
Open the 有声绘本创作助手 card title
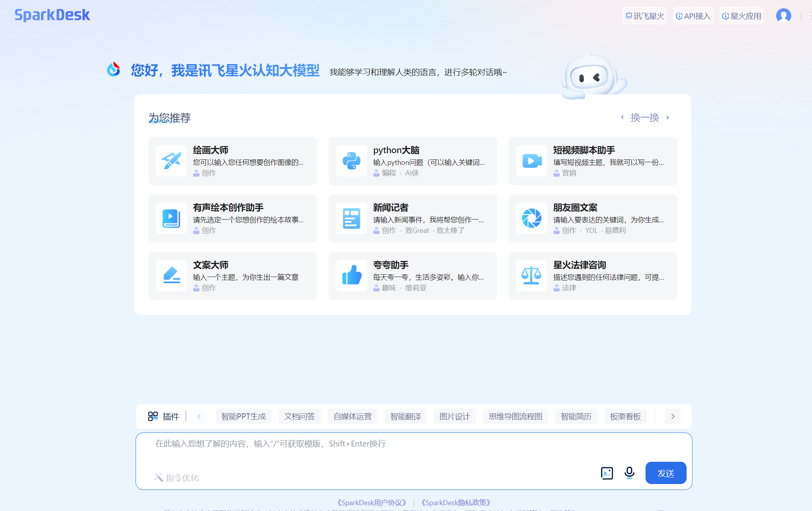(228, 207)
